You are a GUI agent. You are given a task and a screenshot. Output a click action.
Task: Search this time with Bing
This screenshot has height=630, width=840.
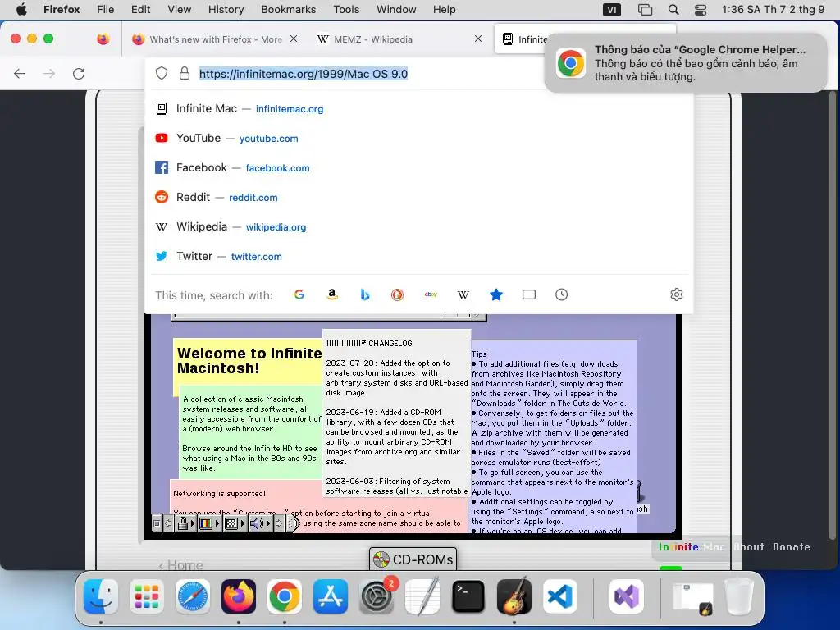tap(365, 294)
